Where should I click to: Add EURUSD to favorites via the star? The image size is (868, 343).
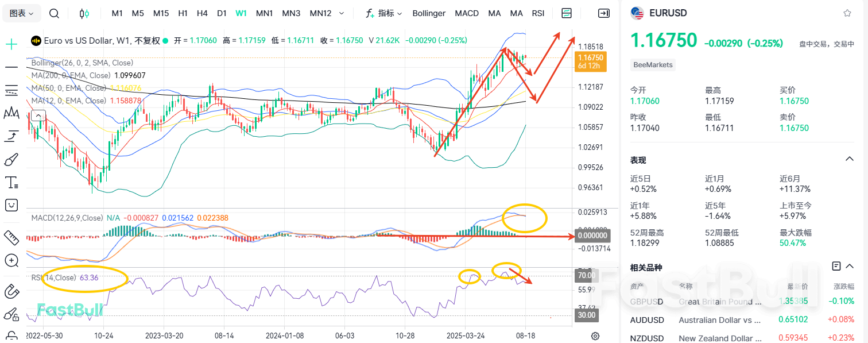(848, 13)
